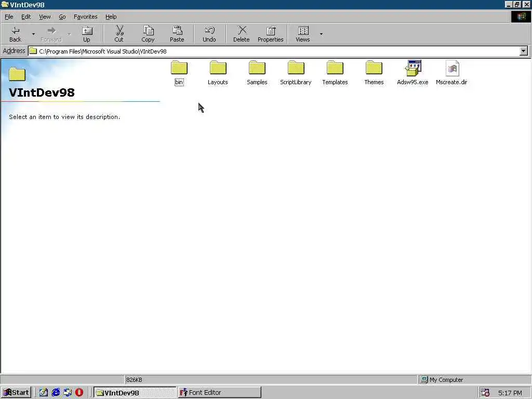Launch Internet Explorer from Quick Launch
Viewport: 532px width, 399px height.
click(x=56, y=393)
